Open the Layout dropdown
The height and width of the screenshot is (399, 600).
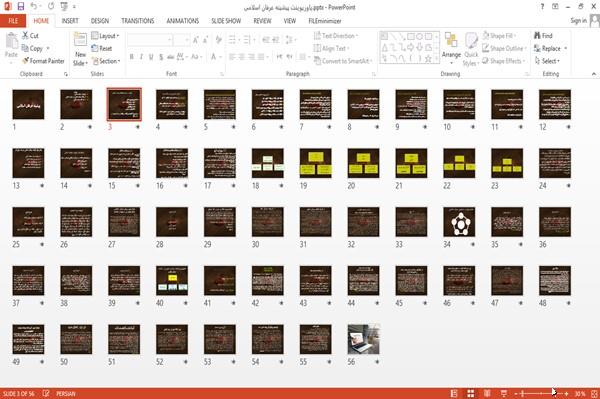click(106, 36)
